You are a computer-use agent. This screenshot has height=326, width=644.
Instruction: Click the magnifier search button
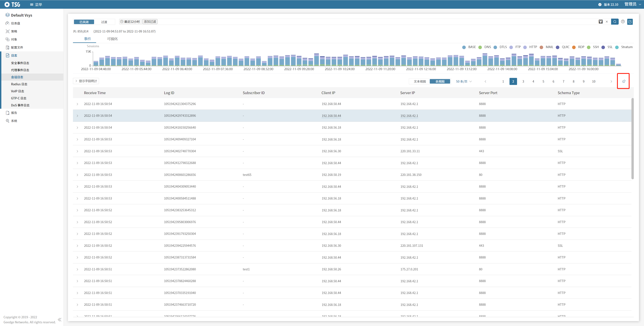point(614,22)
